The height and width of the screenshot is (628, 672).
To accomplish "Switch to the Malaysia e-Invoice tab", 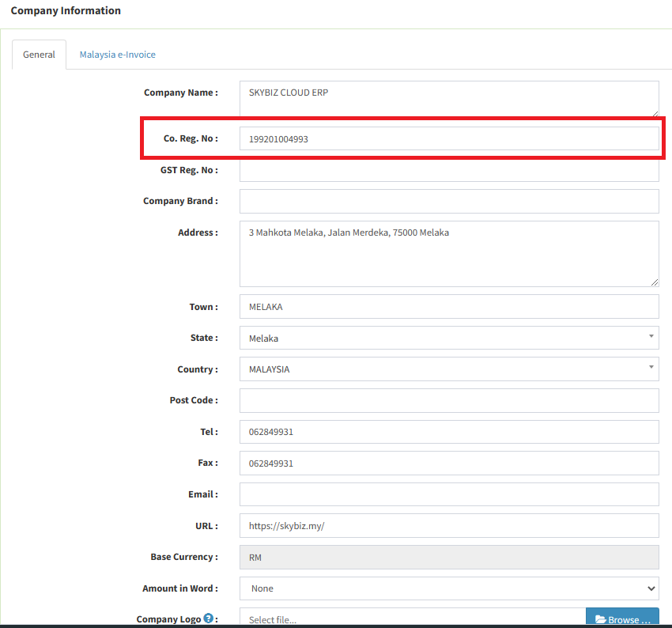I will pyautogui.click(x=117, y=55).
